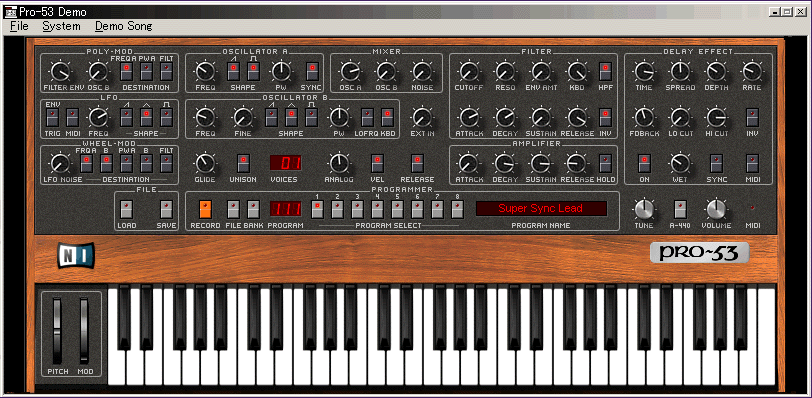Screen dimensions: 812x398
Task: Toggle delay effect INV switch
Action: pos(752,117)
